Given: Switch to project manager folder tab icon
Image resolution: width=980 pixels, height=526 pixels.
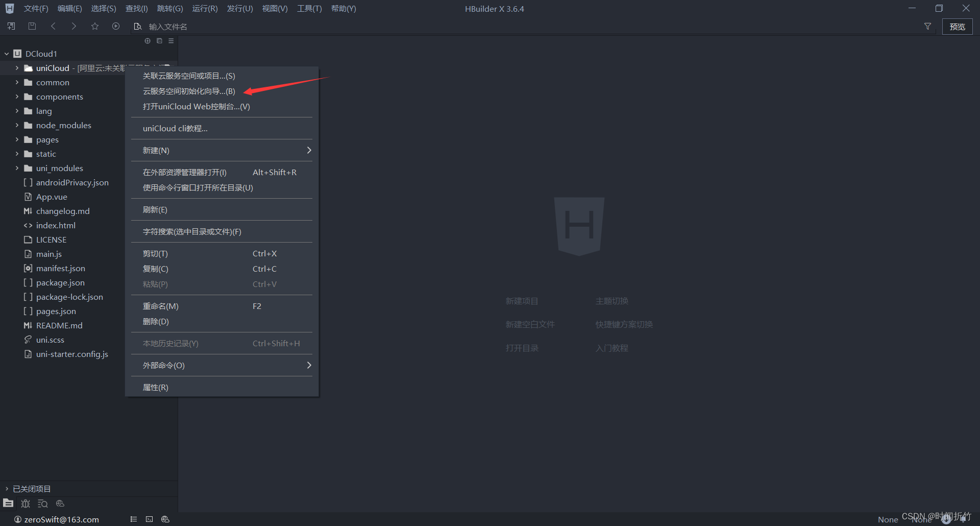Looking at the screenshot, I should point(8,503).
